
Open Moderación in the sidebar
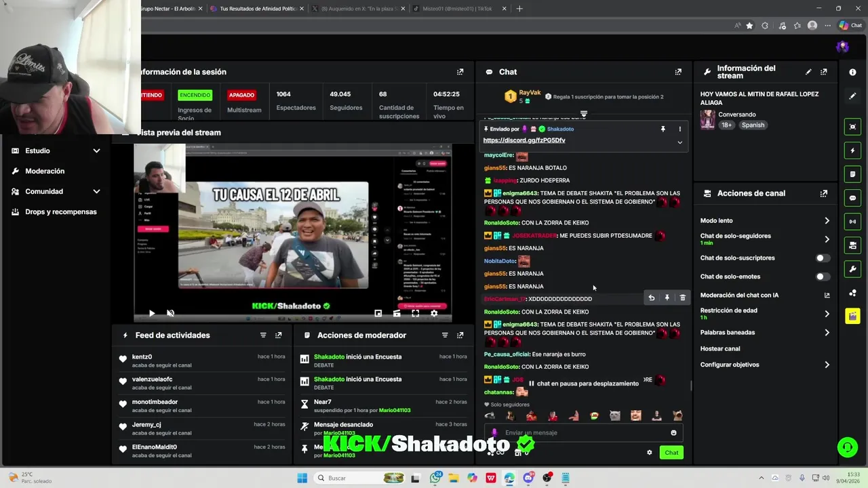tap(45, 171)
